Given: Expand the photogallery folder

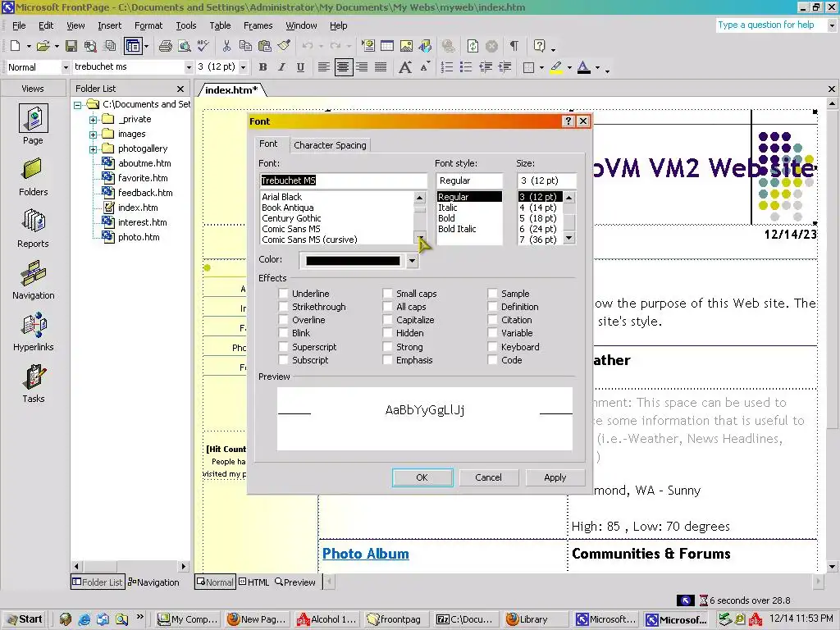Looking at the screenshot, I should point(94,149).
